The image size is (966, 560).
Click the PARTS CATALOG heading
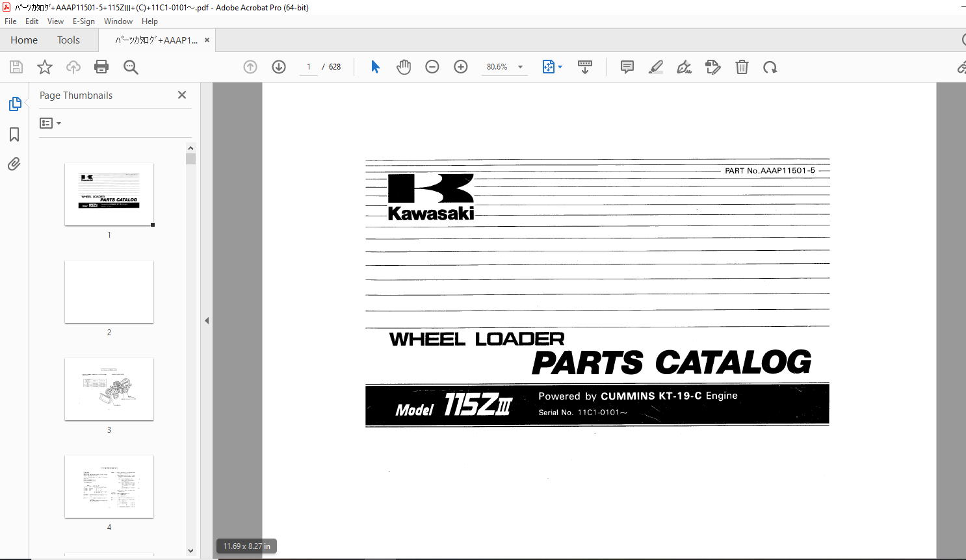672,363
